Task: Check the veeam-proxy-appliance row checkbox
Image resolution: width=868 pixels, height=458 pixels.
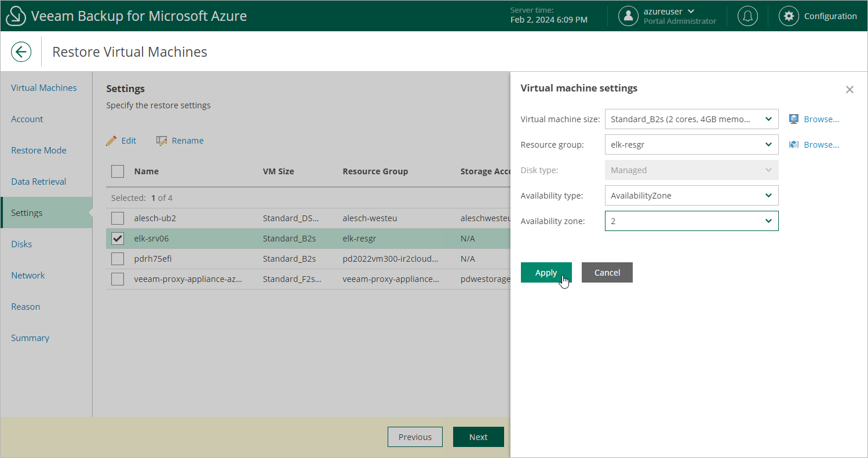Action: 118,279
